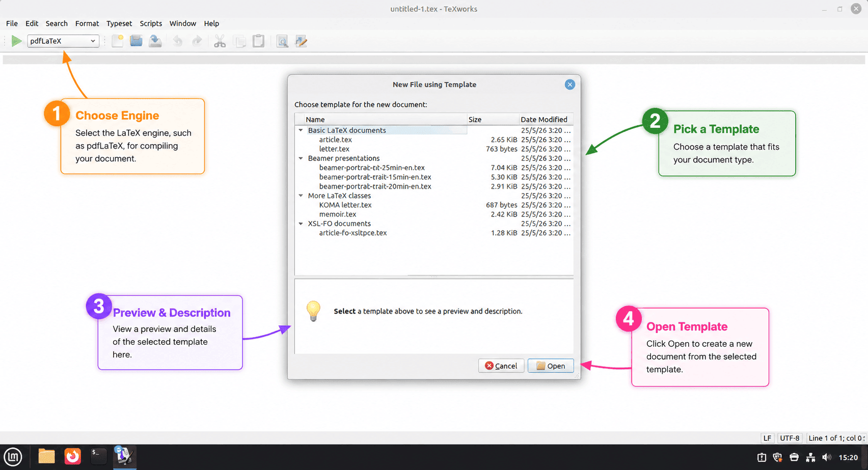Click the volume speaker tray icon

tap(827, 457)
